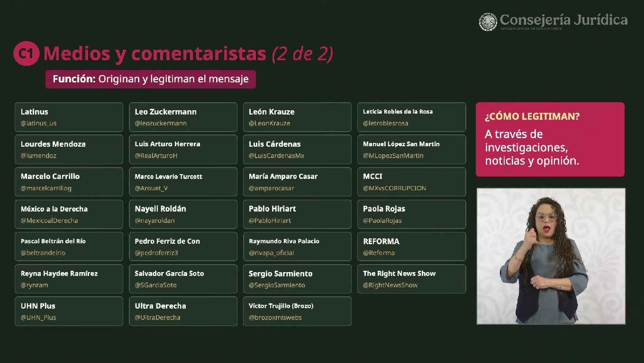Select the "@lumendoz" handle

click(39, 156)
